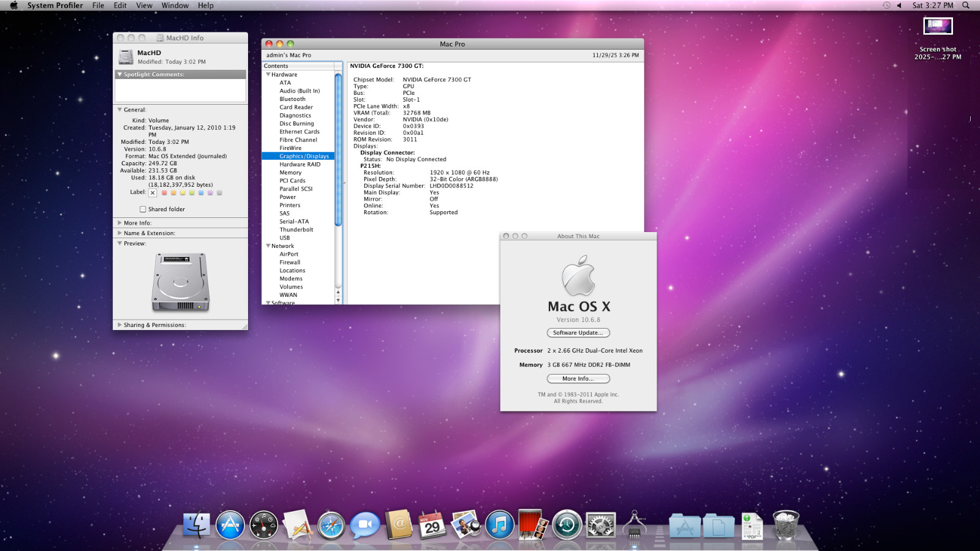Open the File menu
The height and width of the screenshot is (551, 980).
pyautogui.click(x=98, y=6)
